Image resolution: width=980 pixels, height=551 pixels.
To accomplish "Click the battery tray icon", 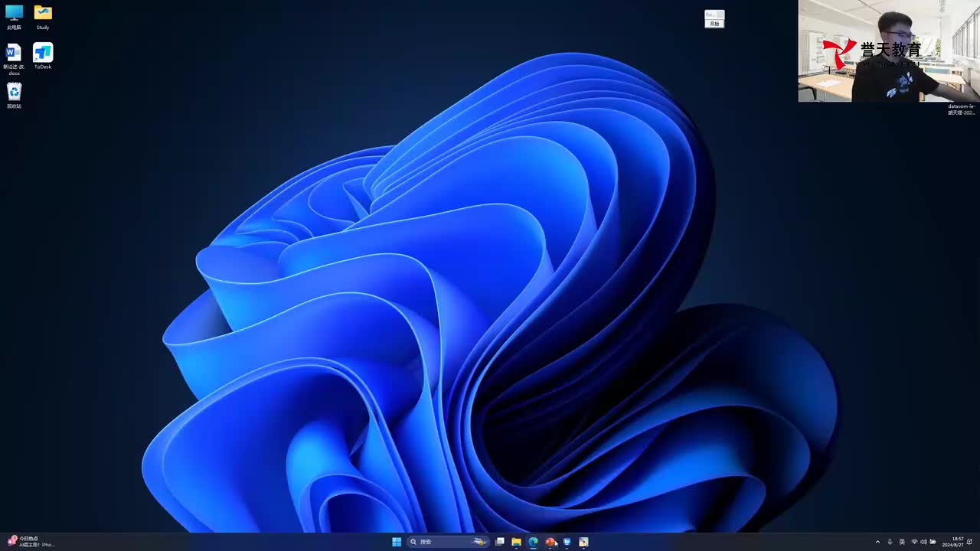I will coord(933,542).
